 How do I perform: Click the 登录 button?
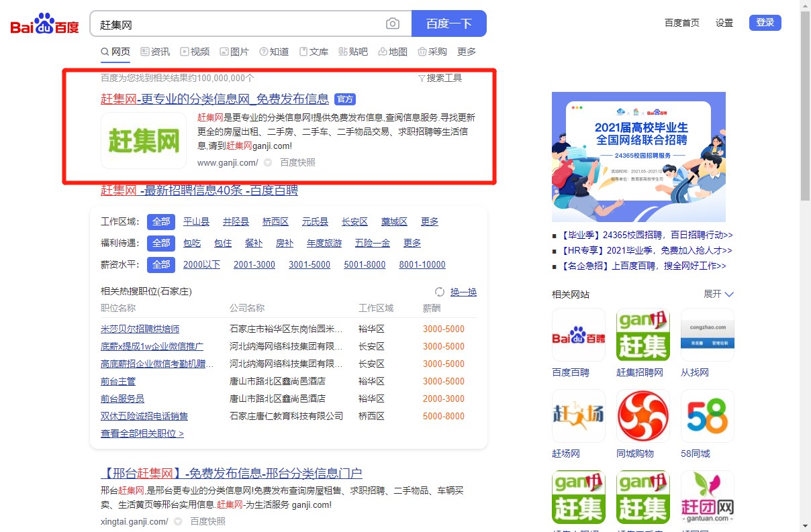click(x=765, y=23)
